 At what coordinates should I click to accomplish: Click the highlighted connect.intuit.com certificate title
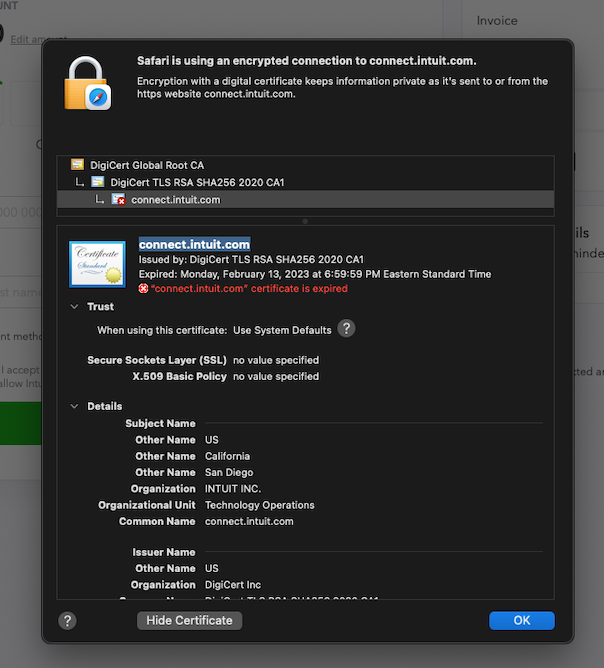point(195,244)
